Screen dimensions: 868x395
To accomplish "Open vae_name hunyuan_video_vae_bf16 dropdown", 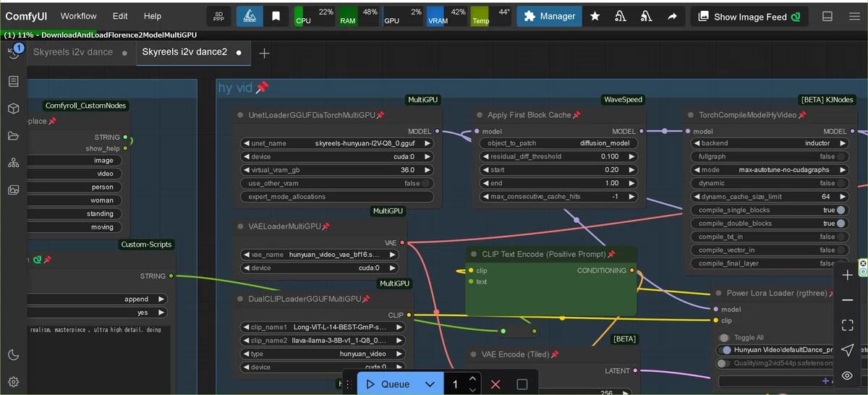I will pyautogui.click(x=319, y=255).
